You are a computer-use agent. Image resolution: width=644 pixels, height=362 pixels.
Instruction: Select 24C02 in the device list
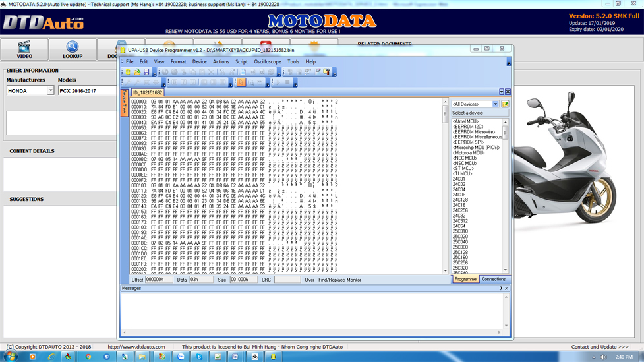(x=459, y=185)
